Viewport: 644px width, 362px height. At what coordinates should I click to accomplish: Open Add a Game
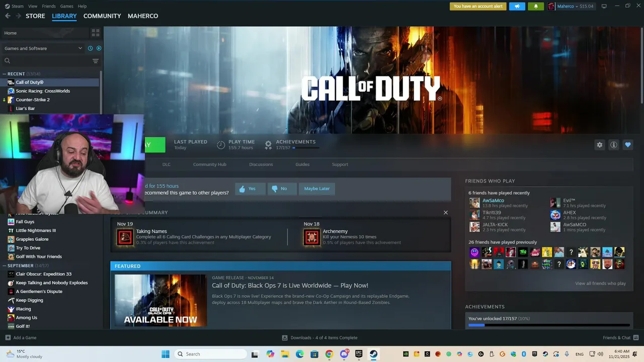(21, 338)
